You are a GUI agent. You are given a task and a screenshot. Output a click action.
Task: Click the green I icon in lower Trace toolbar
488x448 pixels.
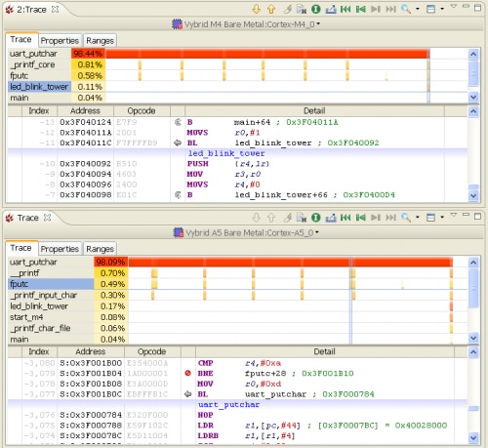click(x=316, y=218)
